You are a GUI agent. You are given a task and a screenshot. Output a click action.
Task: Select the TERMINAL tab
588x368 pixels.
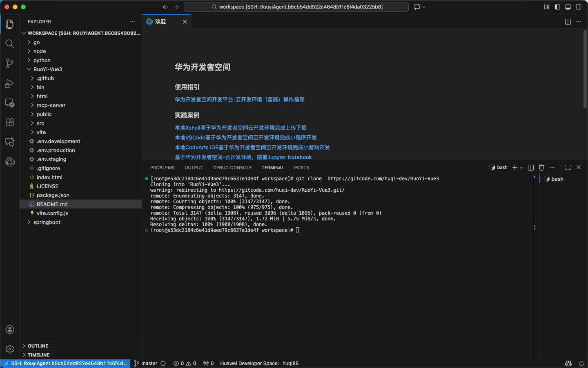273,168
